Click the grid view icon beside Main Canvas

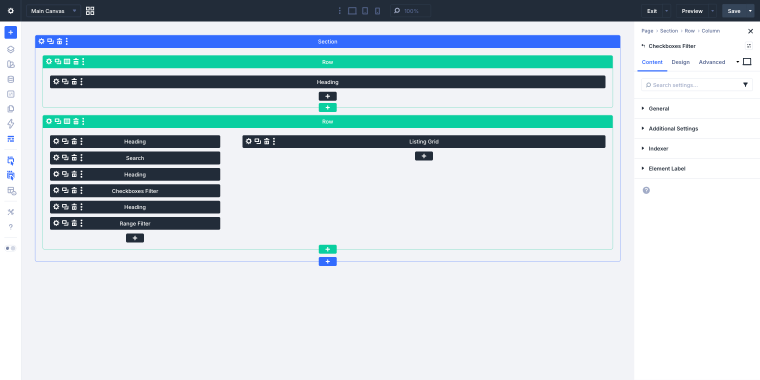[90, 11]
